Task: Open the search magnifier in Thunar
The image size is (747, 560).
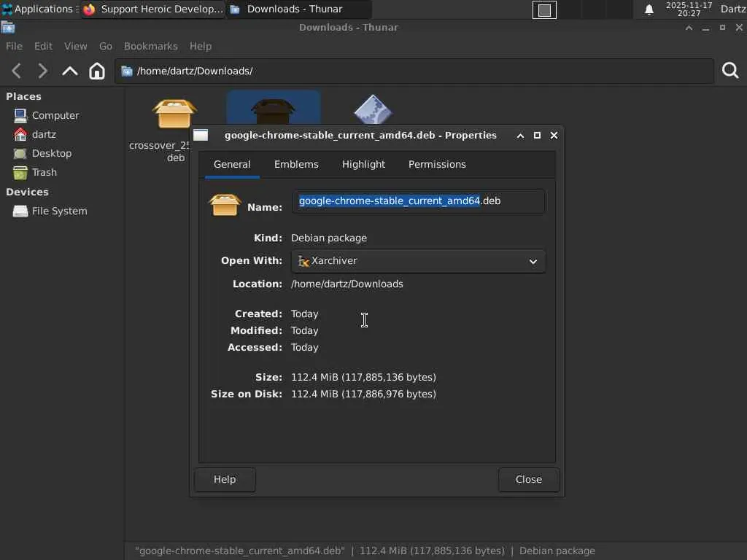Action: pos(729,71)
